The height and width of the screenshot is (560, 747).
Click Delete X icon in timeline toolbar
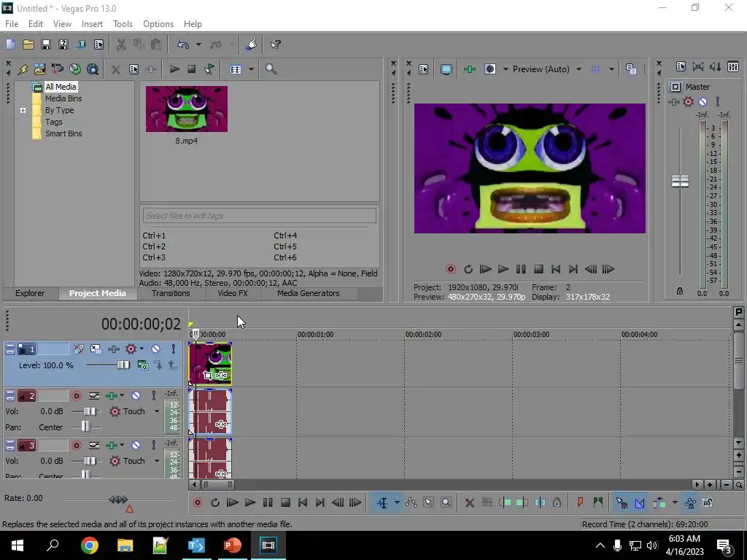pos(469,502)
